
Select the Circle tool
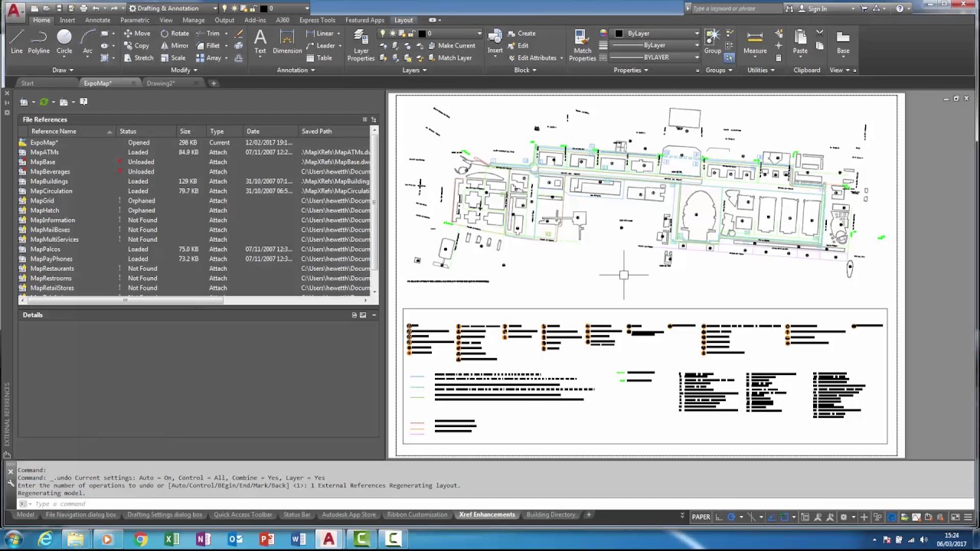64,41
